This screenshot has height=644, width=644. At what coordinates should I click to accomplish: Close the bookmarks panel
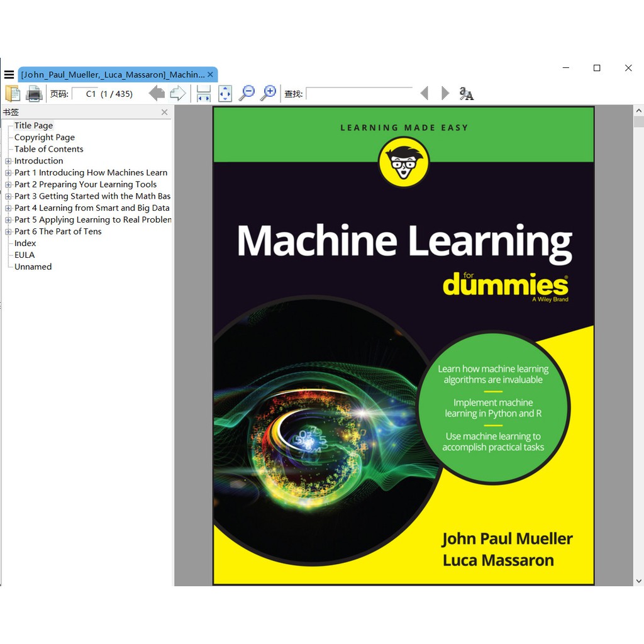(x=165, y=113)
